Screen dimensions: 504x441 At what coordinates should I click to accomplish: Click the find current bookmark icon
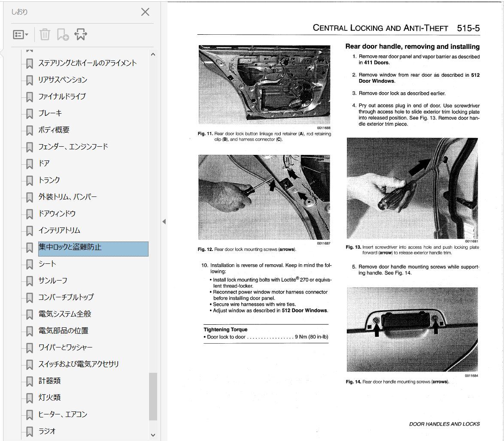(x=80, y=34)
